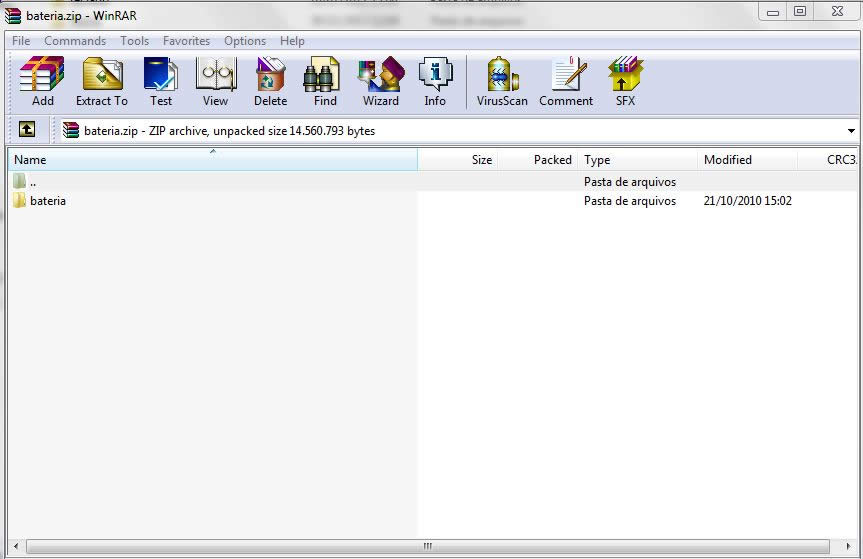
Task: Sort the list by the Size column
Action: 458,160
